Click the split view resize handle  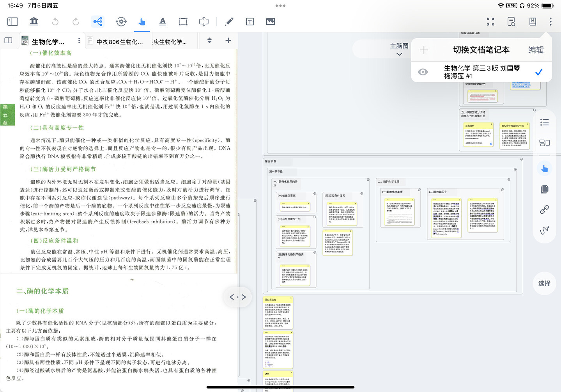click(x=238, y=297)
